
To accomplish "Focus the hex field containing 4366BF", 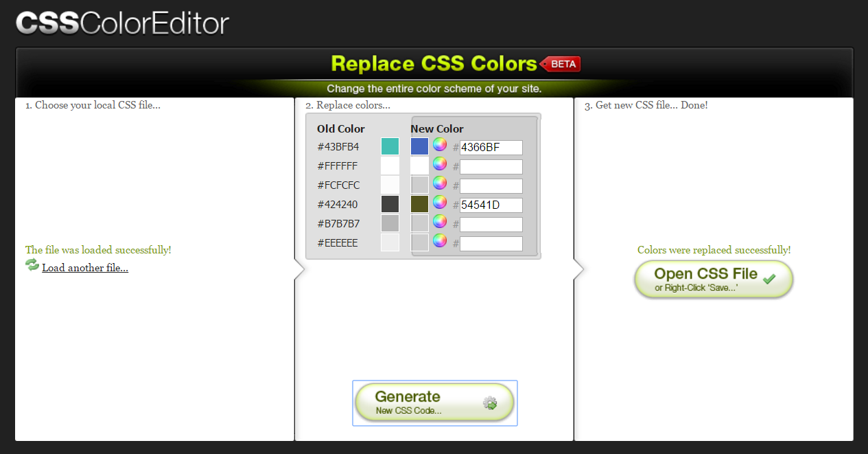I will (491, 148).
